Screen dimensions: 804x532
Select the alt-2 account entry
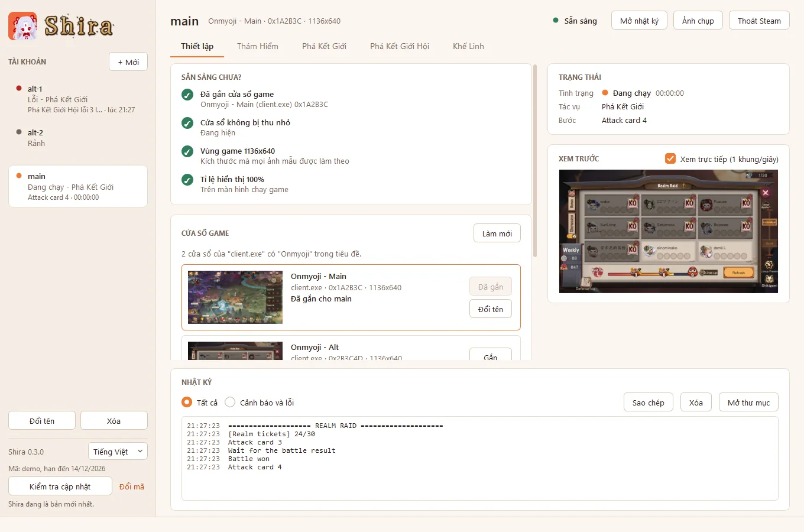(78, 138)
